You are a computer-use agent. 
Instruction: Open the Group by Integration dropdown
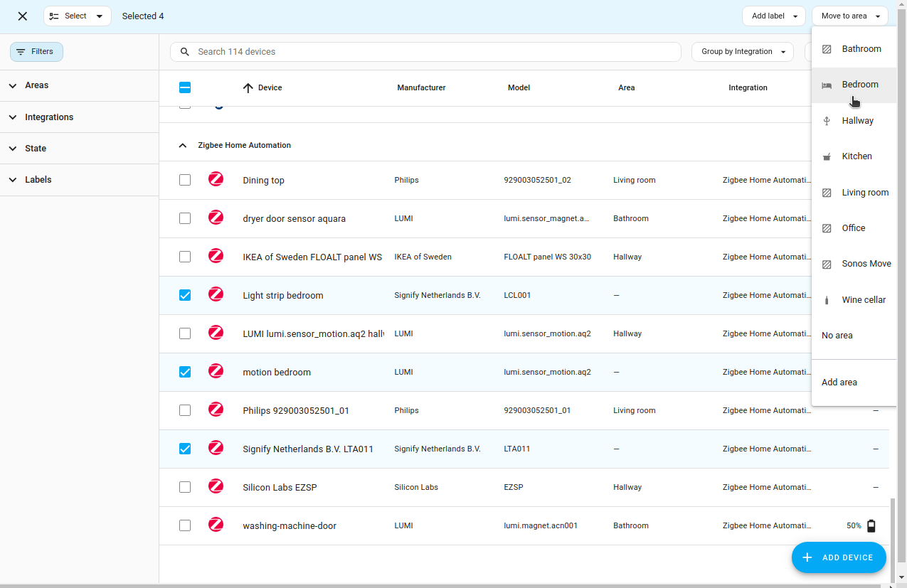point(742,51)
